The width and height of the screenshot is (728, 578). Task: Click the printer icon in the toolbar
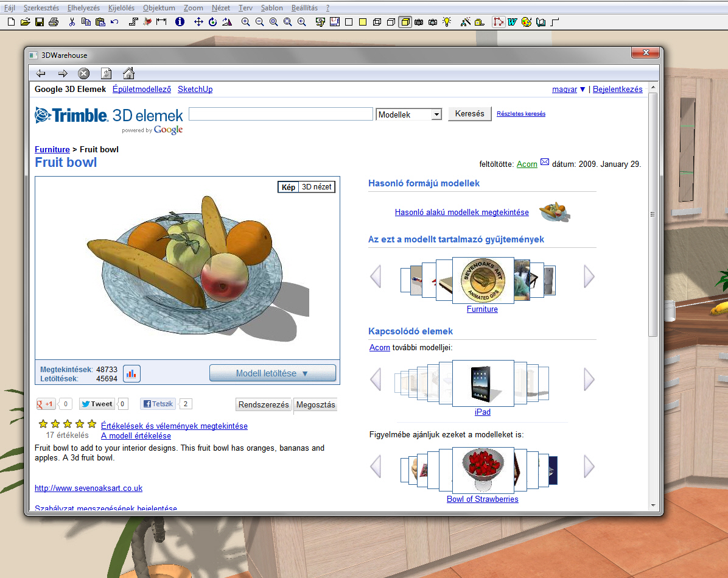(54, 22)
